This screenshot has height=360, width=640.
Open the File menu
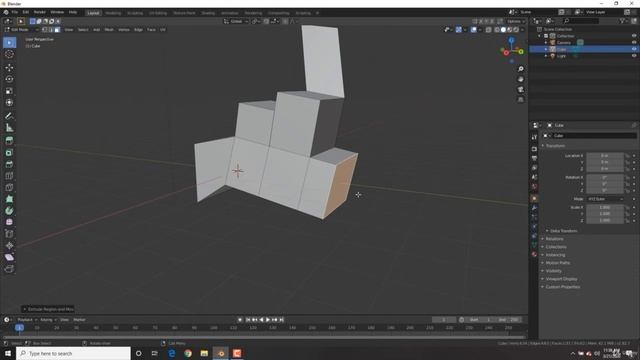tap(15, 12)
